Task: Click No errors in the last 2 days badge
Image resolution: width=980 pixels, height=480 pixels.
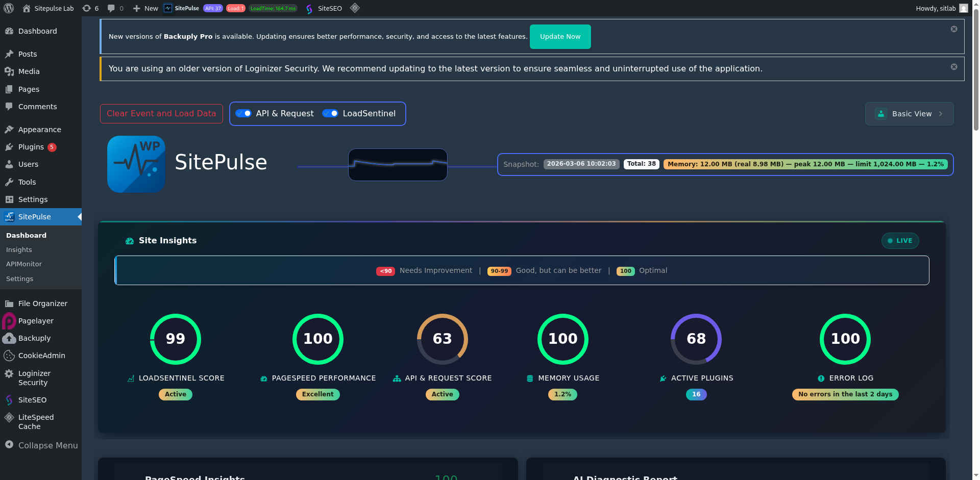Action: [x=845, y=394]
